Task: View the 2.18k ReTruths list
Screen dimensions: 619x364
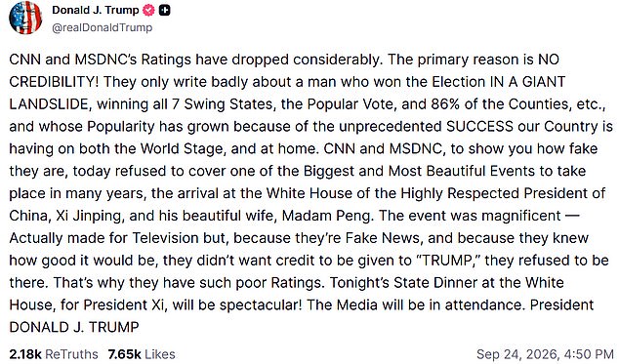Action: click(x=54, y=354)
